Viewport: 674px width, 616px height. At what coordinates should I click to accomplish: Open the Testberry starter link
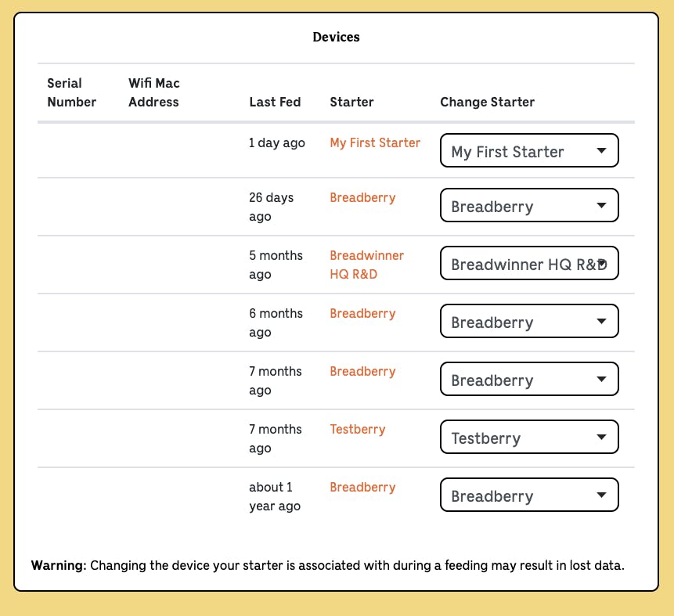pos(358,430)
